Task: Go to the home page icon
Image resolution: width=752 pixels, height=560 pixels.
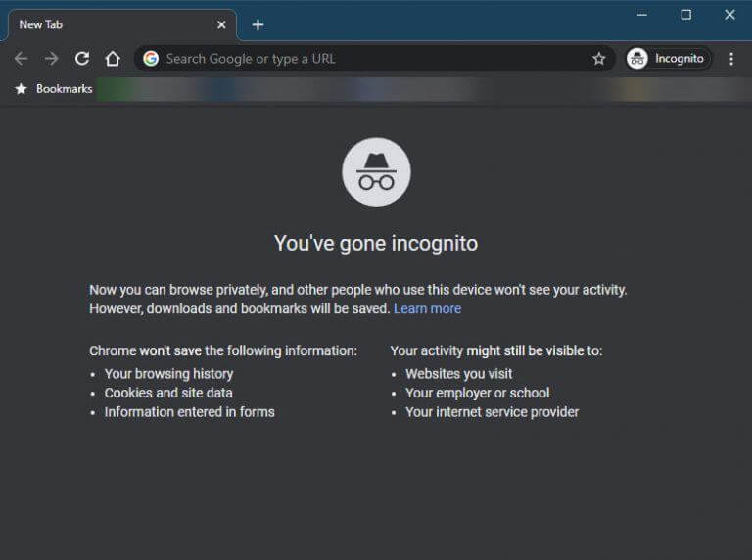Action: pos(113,59)
